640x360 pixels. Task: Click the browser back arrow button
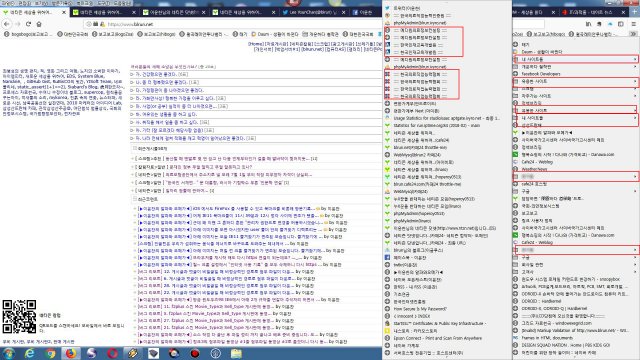click(x=7, y=24)
